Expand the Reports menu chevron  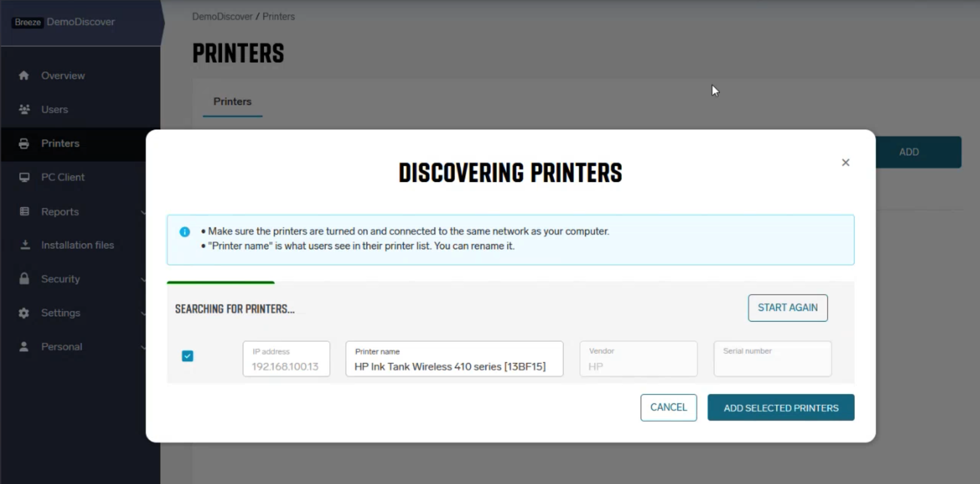[143, 212]
